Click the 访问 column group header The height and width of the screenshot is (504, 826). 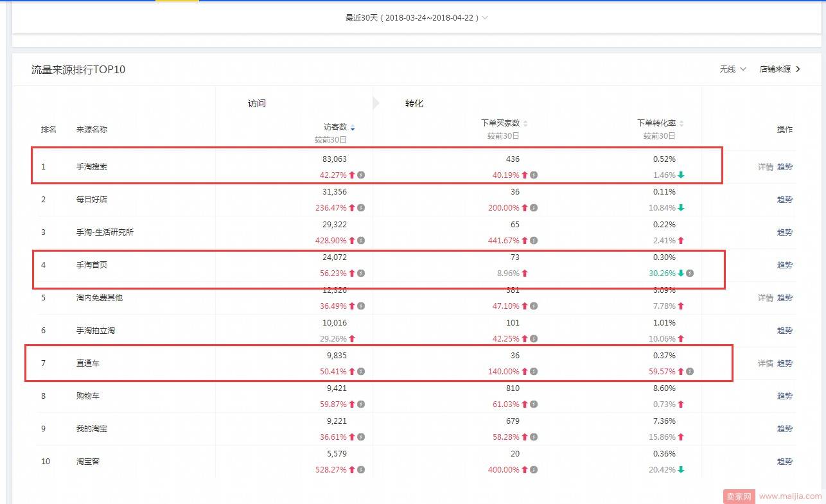click(257, 103)
